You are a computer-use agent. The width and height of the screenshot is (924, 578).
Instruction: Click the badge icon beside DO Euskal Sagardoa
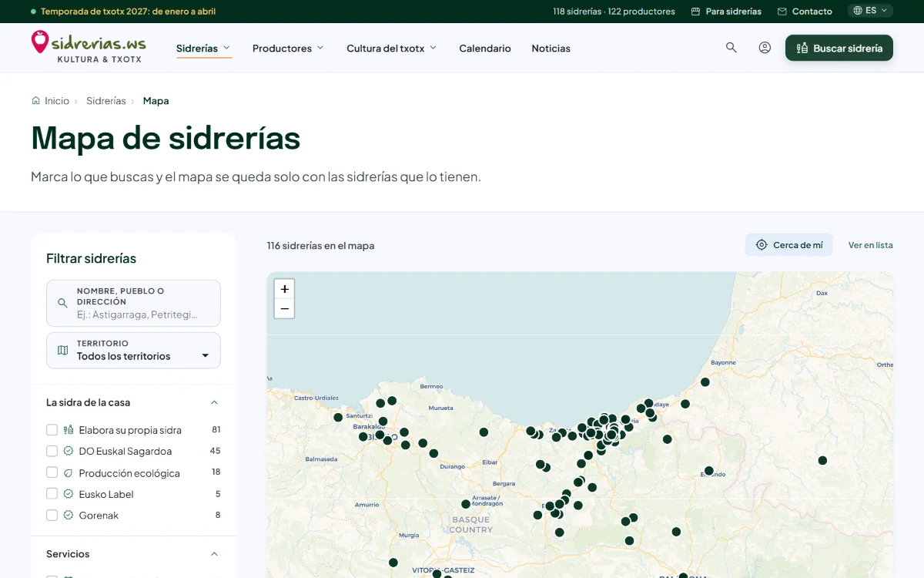coord(69,451)
